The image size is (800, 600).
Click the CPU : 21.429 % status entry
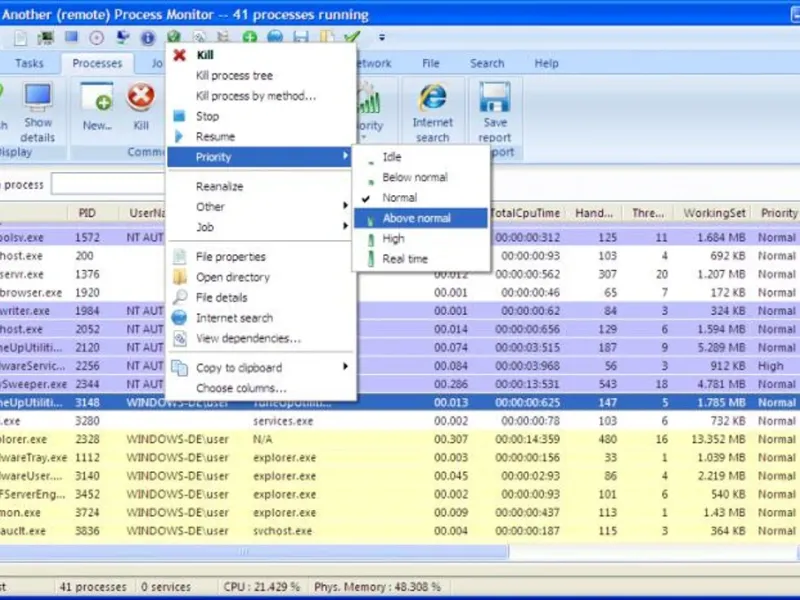(261, 587)
